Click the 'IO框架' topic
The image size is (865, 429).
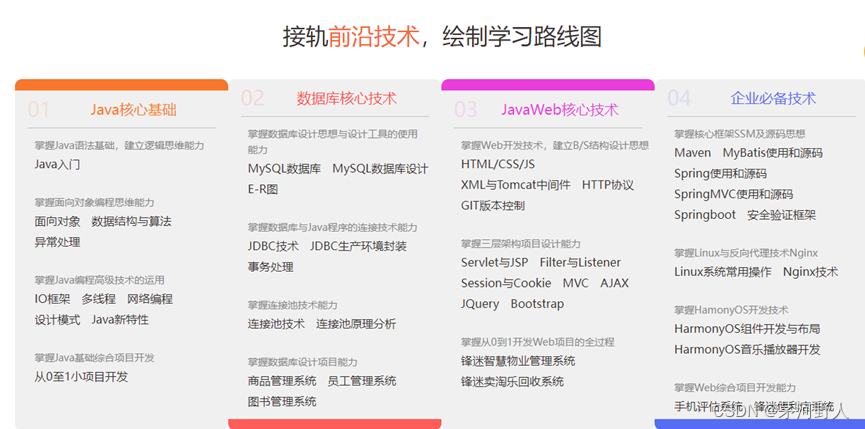click(52, 299)
